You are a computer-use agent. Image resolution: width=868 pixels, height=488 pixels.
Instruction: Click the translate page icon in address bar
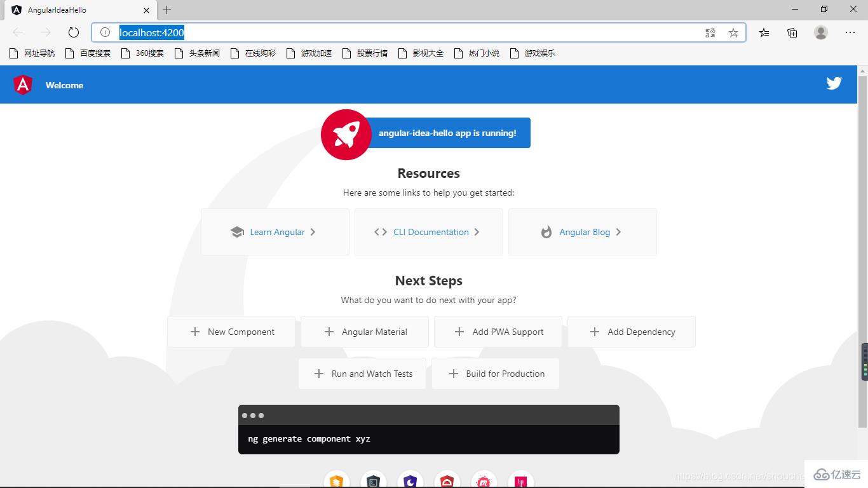710,32
